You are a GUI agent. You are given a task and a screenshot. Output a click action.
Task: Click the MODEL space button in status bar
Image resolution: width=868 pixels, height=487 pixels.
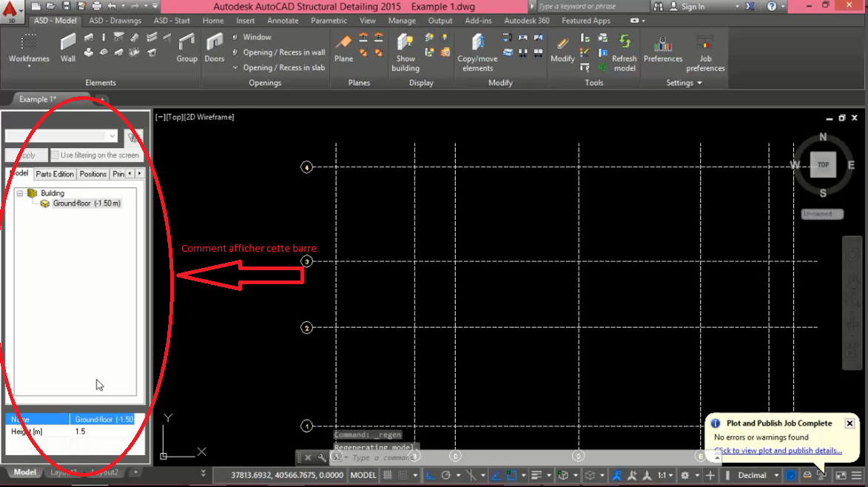(x=363, y=475)
